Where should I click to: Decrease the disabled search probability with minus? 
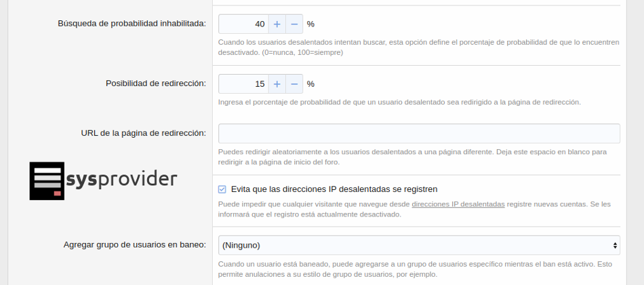click(x=294, y=24)
